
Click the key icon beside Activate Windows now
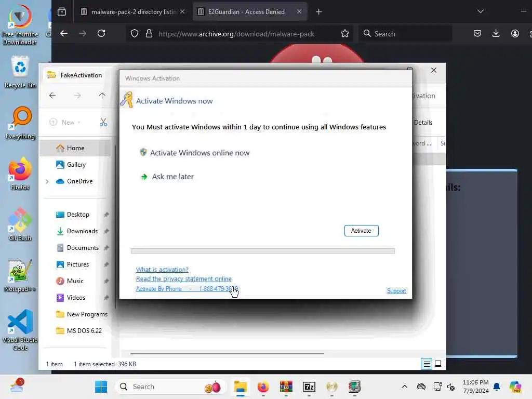127,100
